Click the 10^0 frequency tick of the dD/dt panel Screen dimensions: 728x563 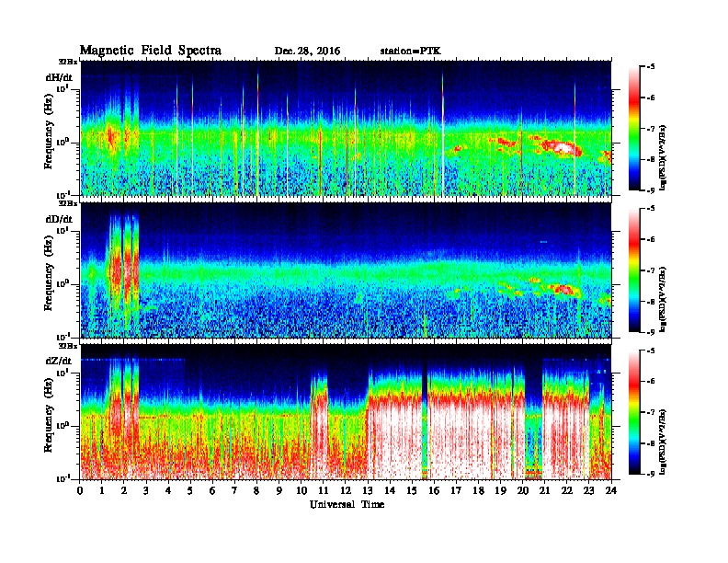click(63, 283)
